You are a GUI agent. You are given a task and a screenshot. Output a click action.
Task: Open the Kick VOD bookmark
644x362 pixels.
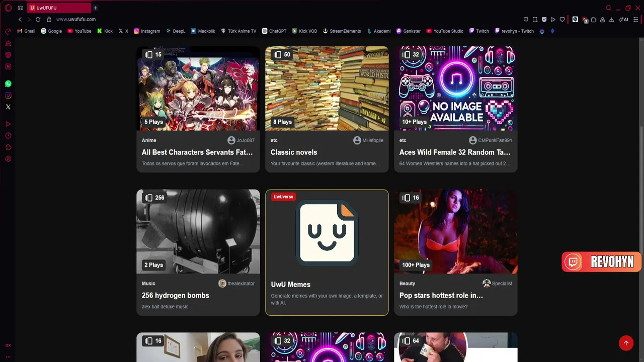304,31
